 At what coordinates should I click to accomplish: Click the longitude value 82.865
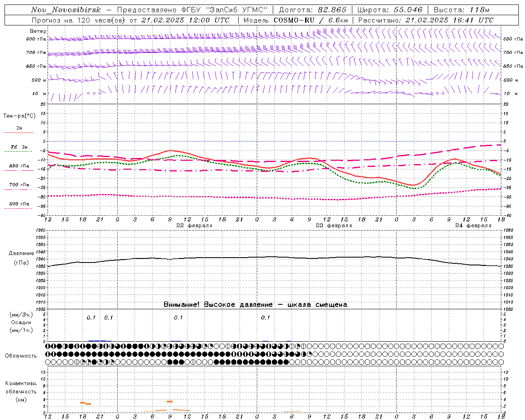332,10
